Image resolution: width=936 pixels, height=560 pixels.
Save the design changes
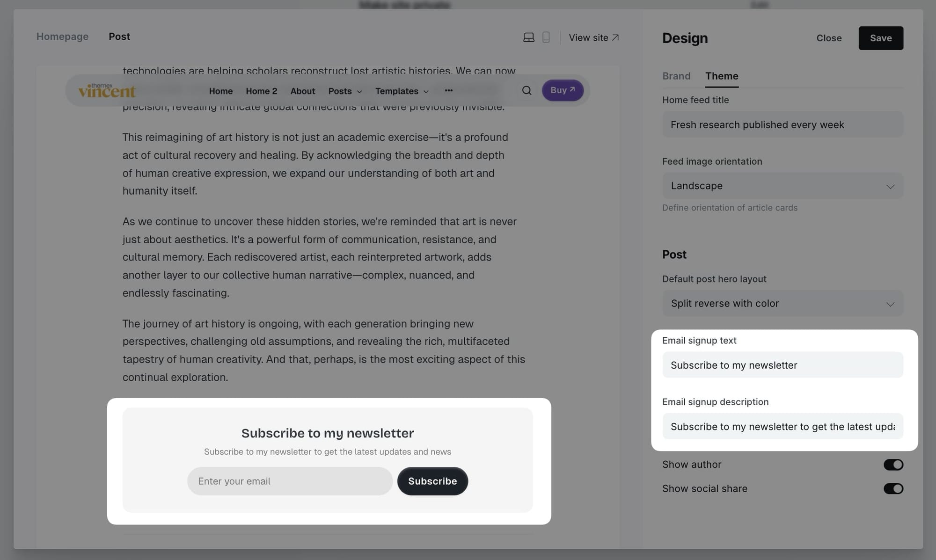point(881,38)
